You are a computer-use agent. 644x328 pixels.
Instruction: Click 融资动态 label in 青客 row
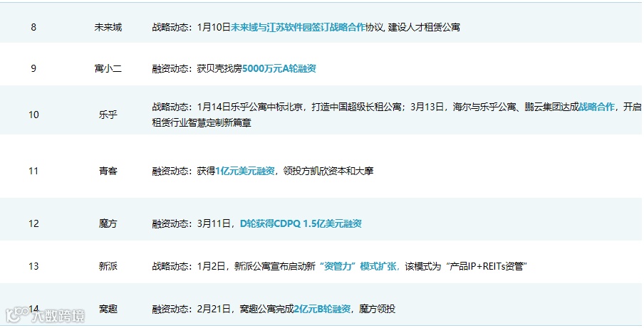170,171
